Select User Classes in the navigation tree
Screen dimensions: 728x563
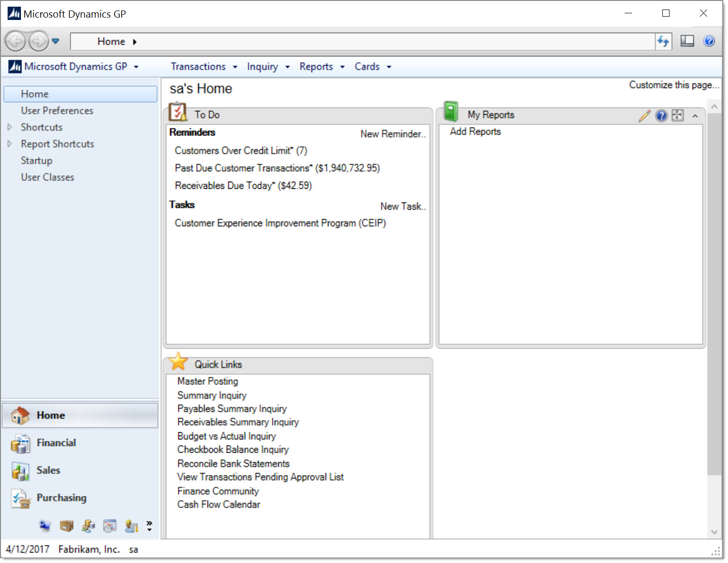(x=48, y=177)
